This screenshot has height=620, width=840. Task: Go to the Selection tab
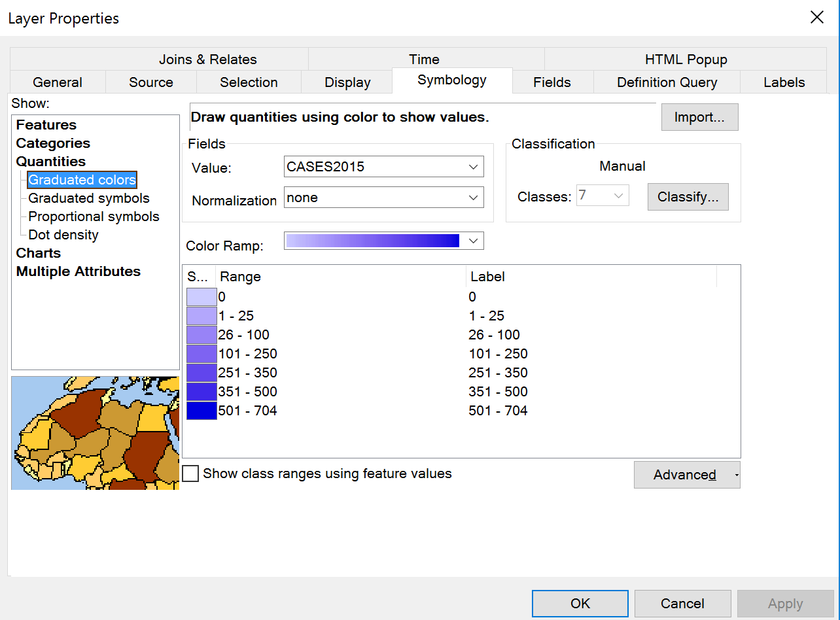coord(249,82)
